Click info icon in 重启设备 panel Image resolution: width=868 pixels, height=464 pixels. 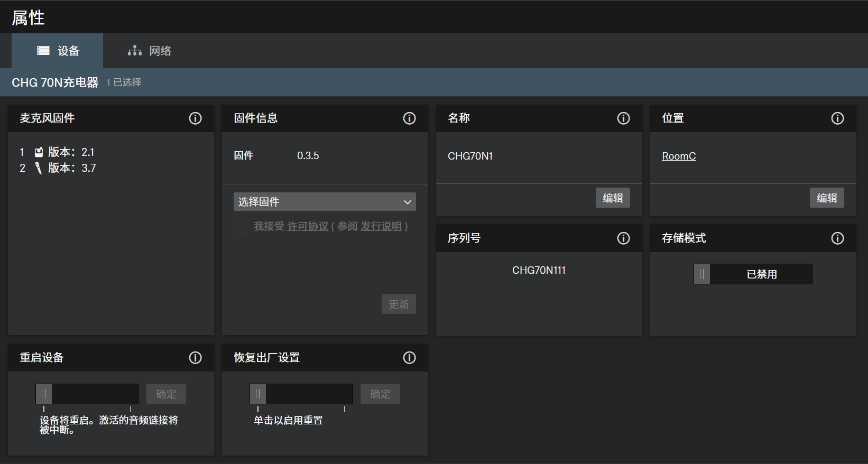point(195,358)
